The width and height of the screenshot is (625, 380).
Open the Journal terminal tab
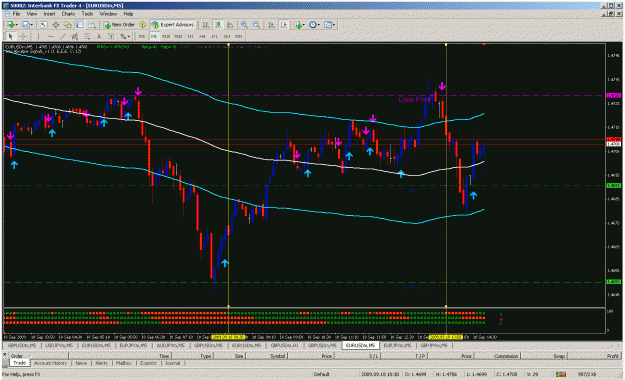tap(173, 363)
